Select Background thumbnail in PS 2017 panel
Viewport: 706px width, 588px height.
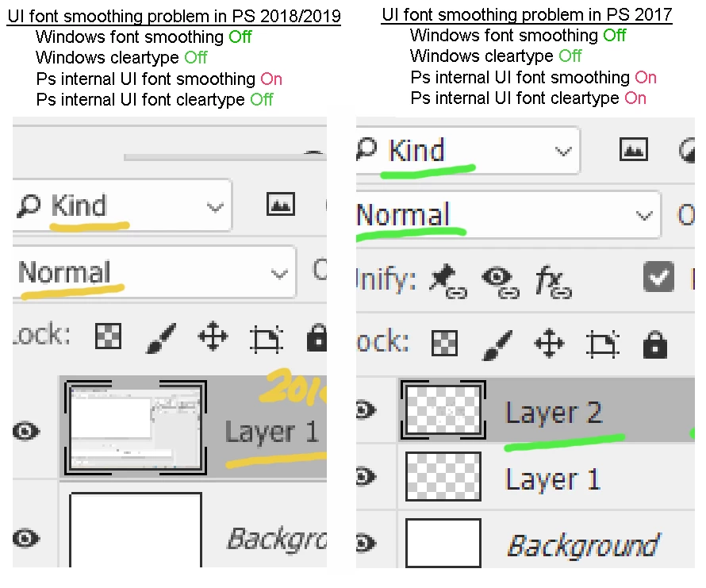(443, 543)
